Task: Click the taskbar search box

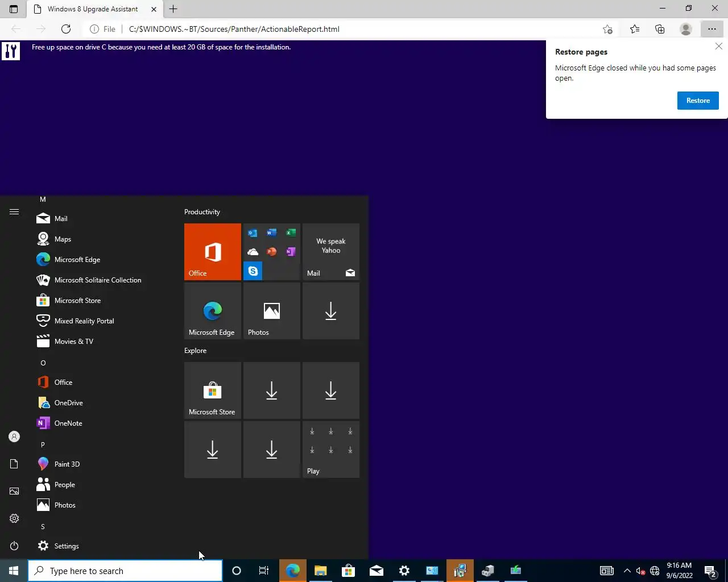Action: point(125,571)
